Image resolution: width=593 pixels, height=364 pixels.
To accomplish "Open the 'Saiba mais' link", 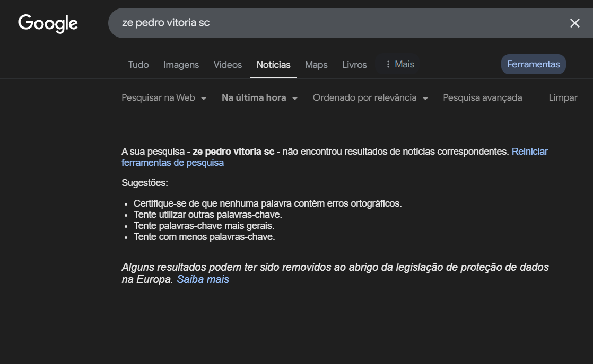I will [203, 279].
